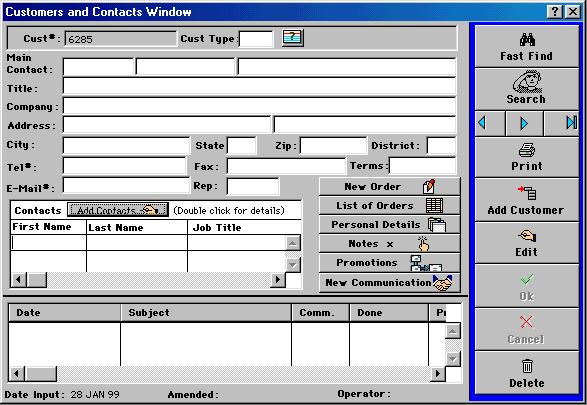Click into the District field
This screenshot has height=405, width=587.
[x=441, y=145]
